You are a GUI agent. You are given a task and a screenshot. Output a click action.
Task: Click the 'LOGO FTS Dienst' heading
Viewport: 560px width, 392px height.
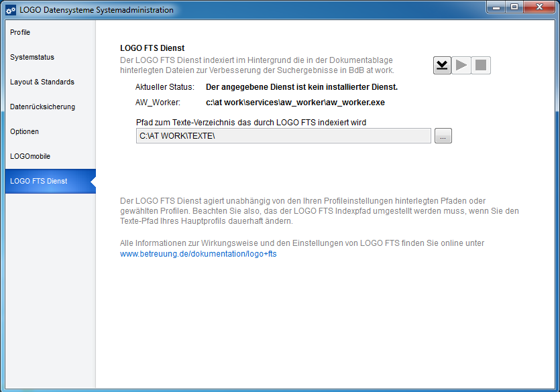[x=152, y=48]
